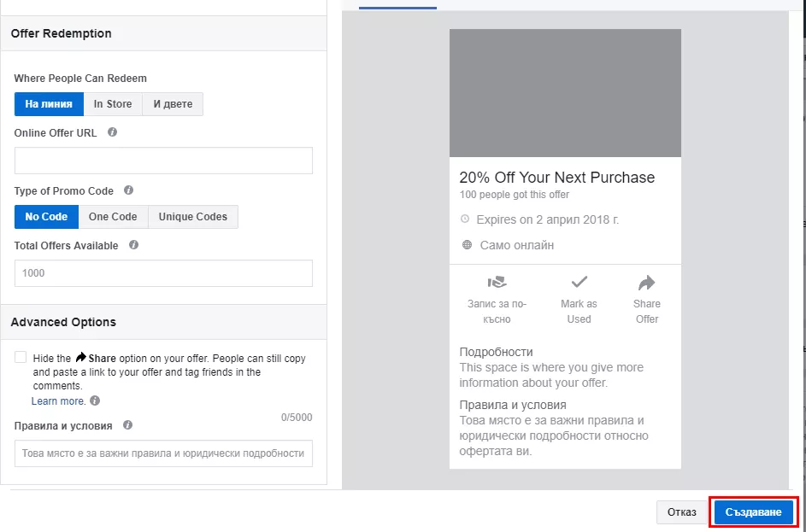The image size is (806, 532).
Task: Choose Unique Codes promo type
Action: point(193,217)
